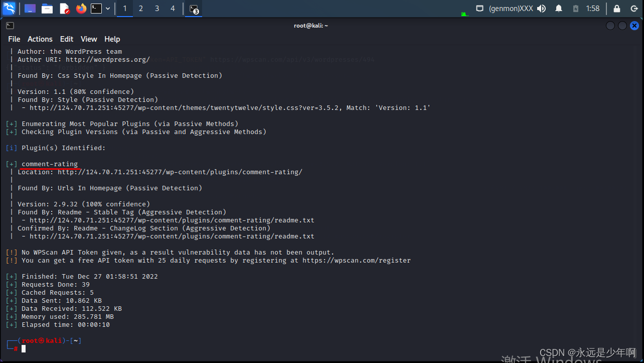This screenshot has height=363, width=644.
Task: Open the View menu
Action: pyautogui.click(x=89, y=39)
